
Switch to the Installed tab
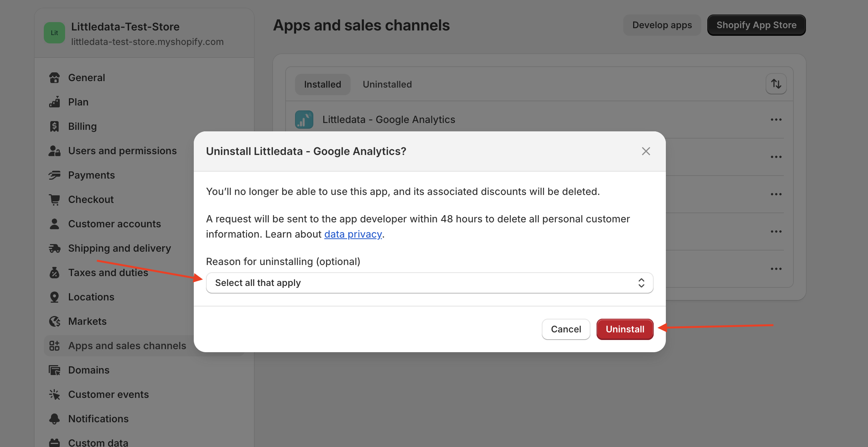[x=323, y=85]
